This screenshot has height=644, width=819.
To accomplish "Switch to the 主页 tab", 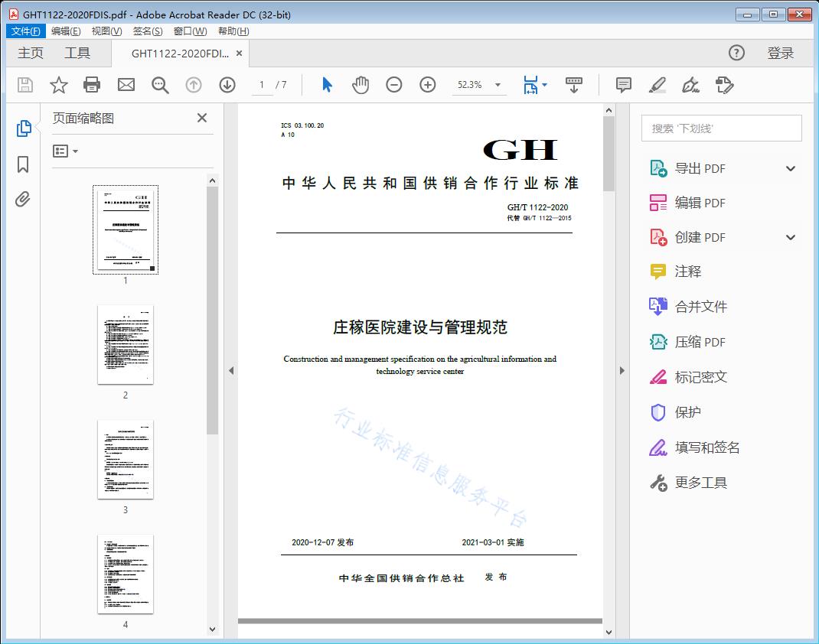I will (x=31, y=53).
